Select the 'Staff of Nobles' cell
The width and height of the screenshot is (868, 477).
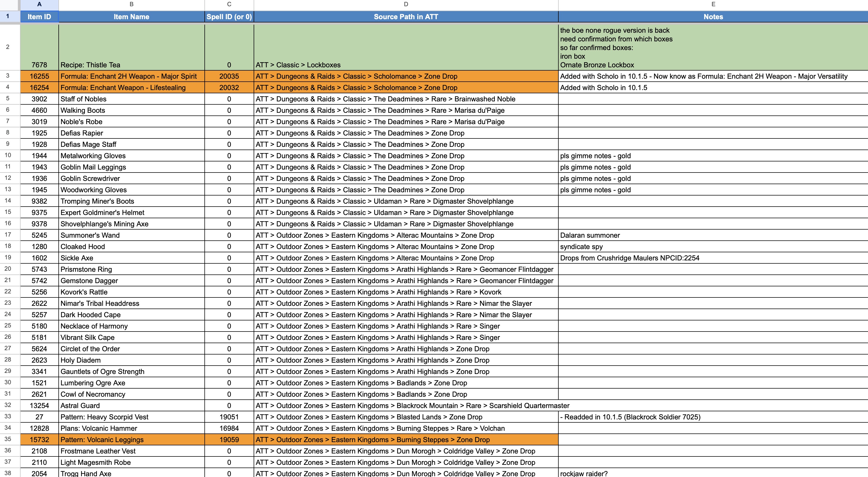pos(84,99)
